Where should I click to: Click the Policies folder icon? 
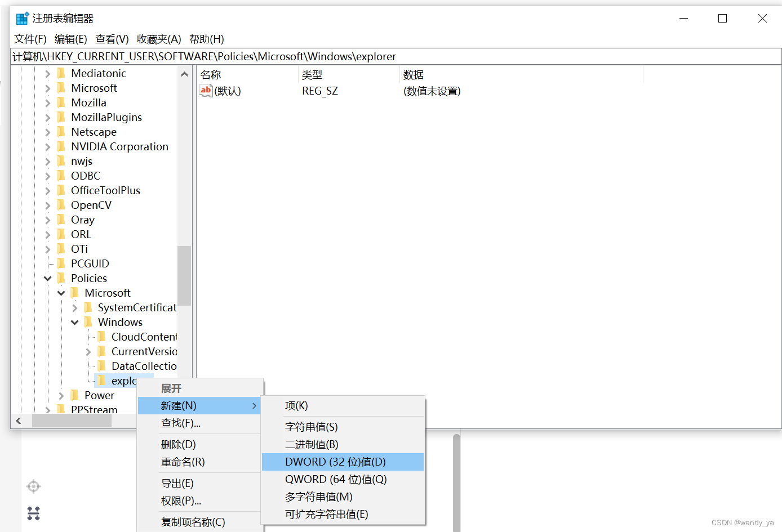[x=61, y=278]
